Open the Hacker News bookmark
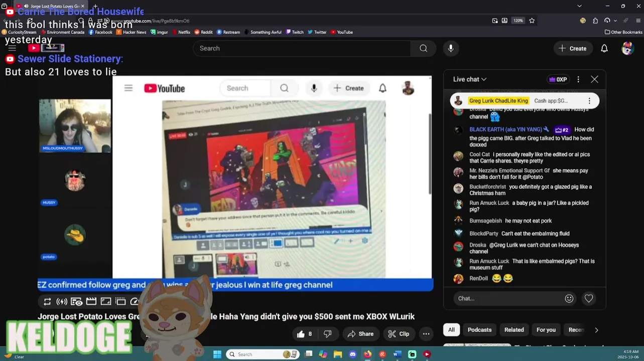The image size is (644, 361). click(131, 32)
